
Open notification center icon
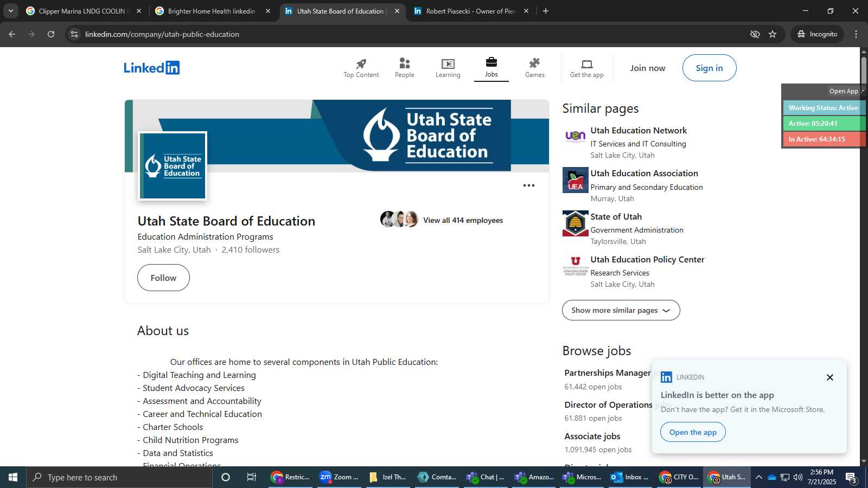click(x=851, y=477)
